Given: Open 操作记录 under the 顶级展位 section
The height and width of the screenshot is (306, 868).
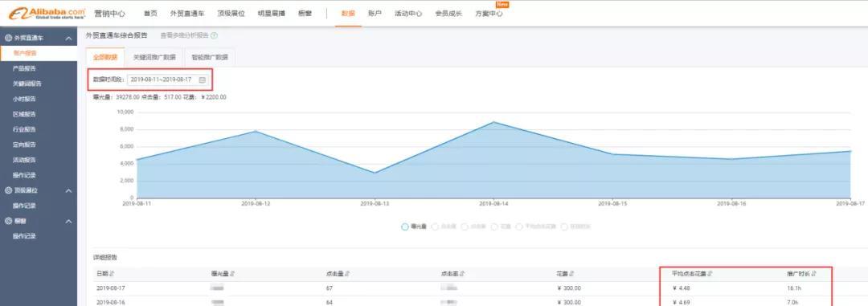Looking at the screenshot, I should 25,206.
